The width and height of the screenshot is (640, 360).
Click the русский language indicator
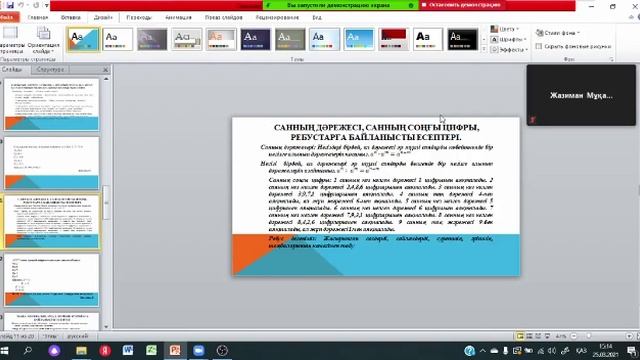pyautogui.click(x=78, y=336)
